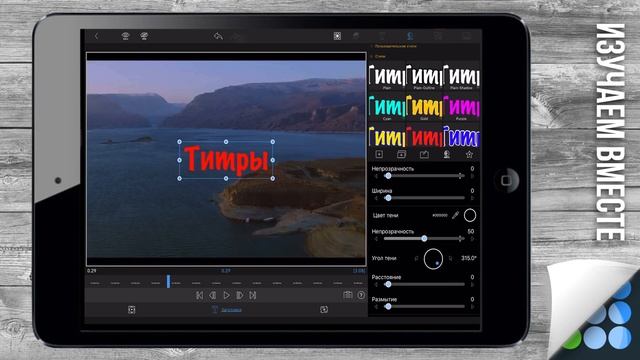Increase Расстояние with its right arrow
Viewport: 640px width, 360px height.
click(x=473, y=284)
